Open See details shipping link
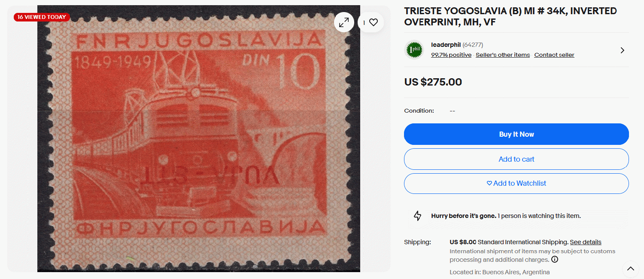The height and width of the screenshot is (279, 644). coord(586,242)
